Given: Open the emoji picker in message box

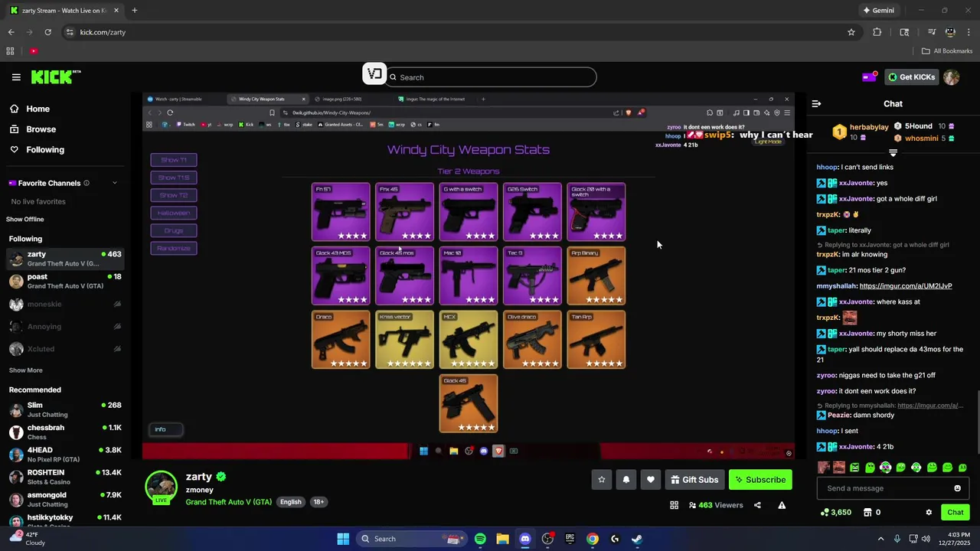Looking at the screenshot, I should pos(957,488).
